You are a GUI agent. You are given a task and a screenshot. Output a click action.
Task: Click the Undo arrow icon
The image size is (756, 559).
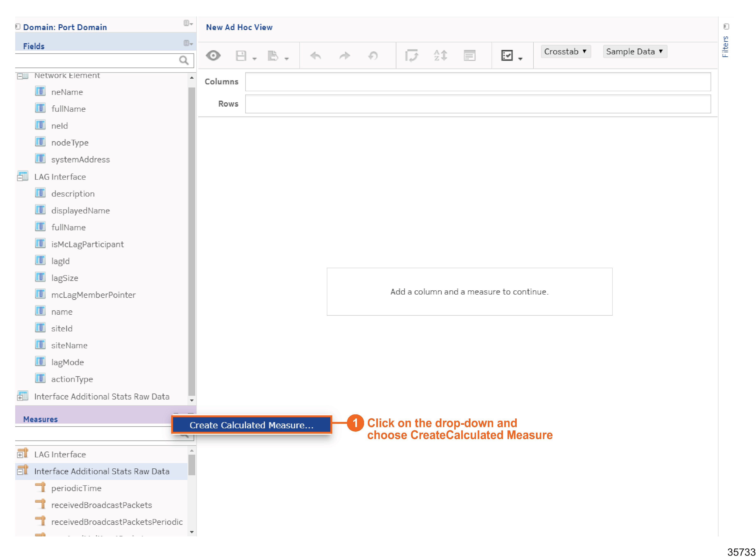(x=316, y=56)
